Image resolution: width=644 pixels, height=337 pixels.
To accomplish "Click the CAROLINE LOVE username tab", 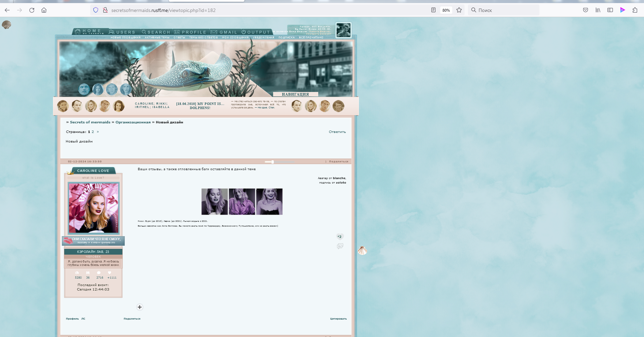I will pos(93,171).
